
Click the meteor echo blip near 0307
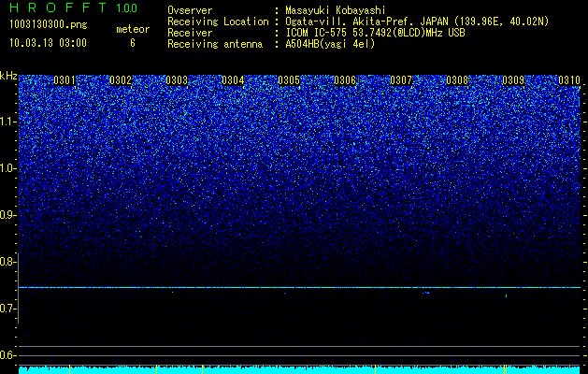(x=426, y=293)
